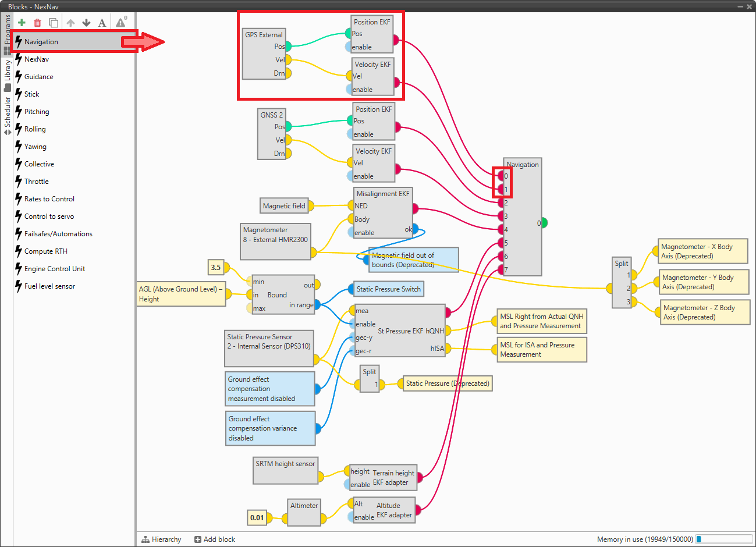
Task: Click the red trash delete icon
Action: point(37,23)
